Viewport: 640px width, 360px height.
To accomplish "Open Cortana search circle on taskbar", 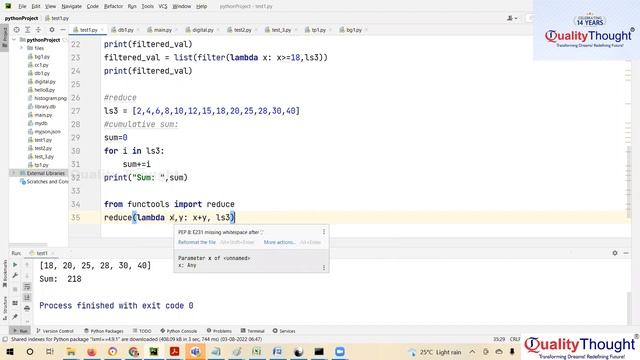I will click(x=30, y=352).
